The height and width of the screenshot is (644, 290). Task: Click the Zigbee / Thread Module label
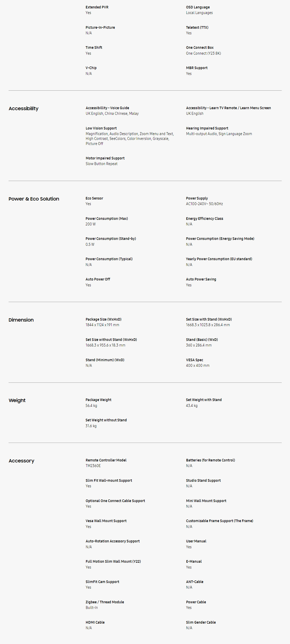click(x=105, y=602)
